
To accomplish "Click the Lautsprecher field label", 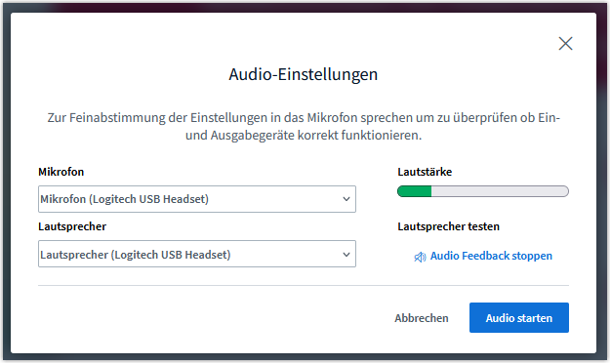I will 72,226.
